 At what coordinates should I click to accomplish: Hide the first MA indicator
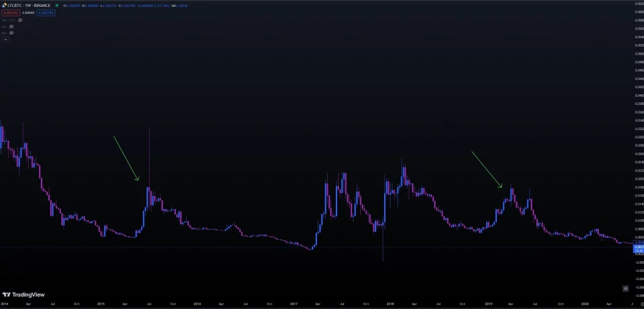(x=11, y=26)
